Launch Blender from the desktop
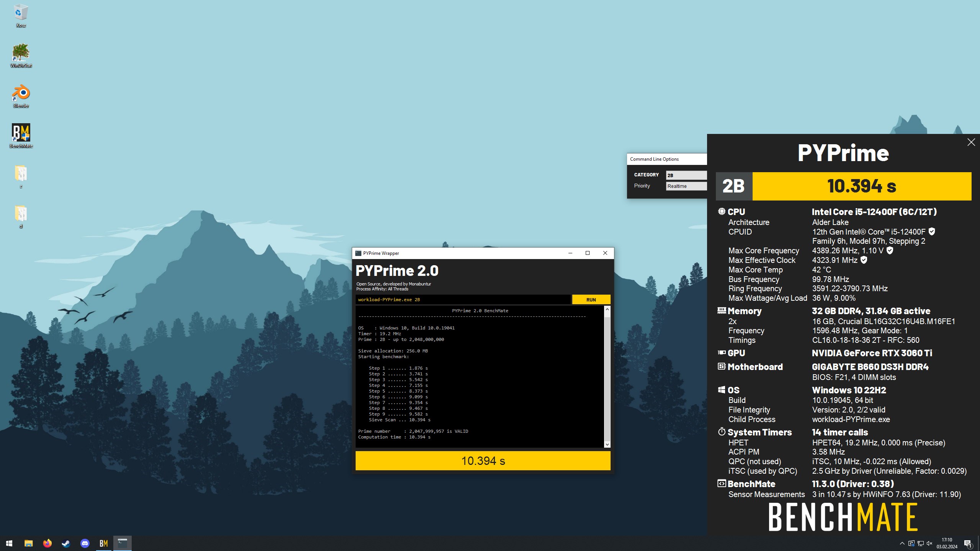Viewport: 980px width, 551px height. pyautogui.click(x=21, y=96)
